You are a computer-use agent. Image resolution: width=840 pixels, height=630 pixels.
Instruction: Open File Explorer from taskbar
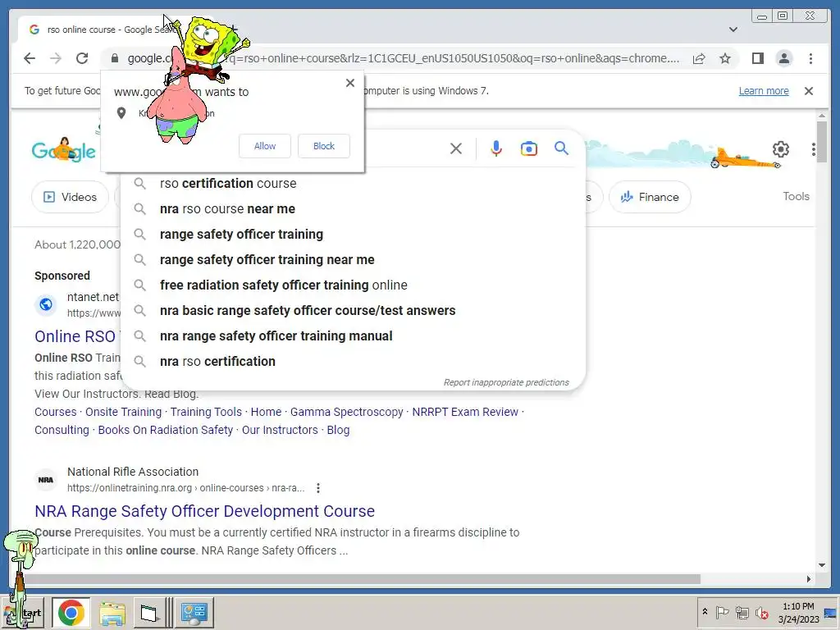click(112, 612)
